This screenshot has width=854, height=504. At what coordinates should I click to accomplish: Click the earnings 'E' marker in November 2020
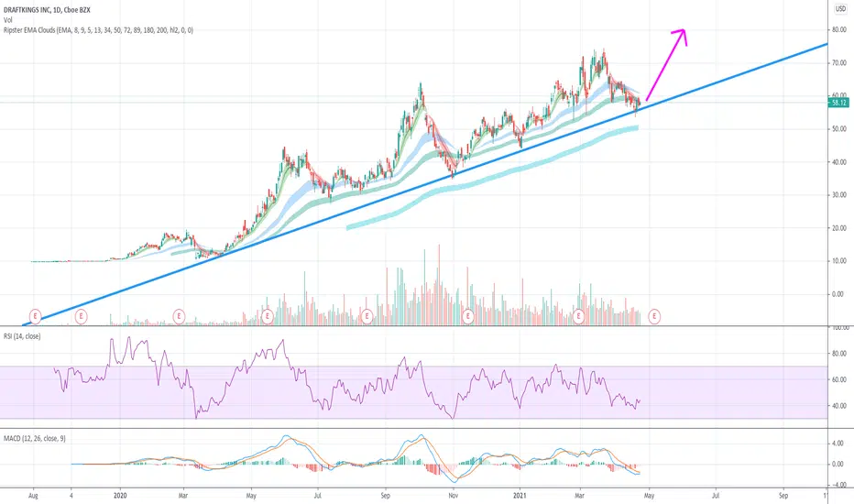click(x=467, y=315)
